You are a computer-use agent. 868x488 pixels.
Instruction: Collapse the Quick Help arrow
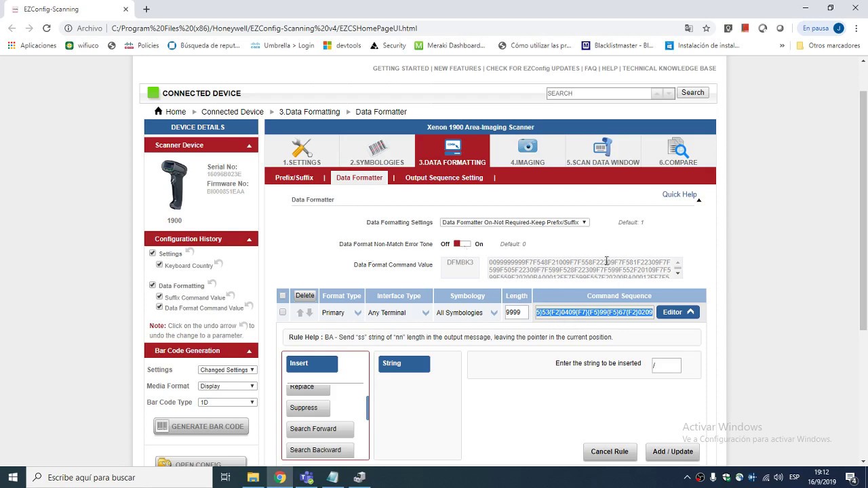click(x=698, y=200)
